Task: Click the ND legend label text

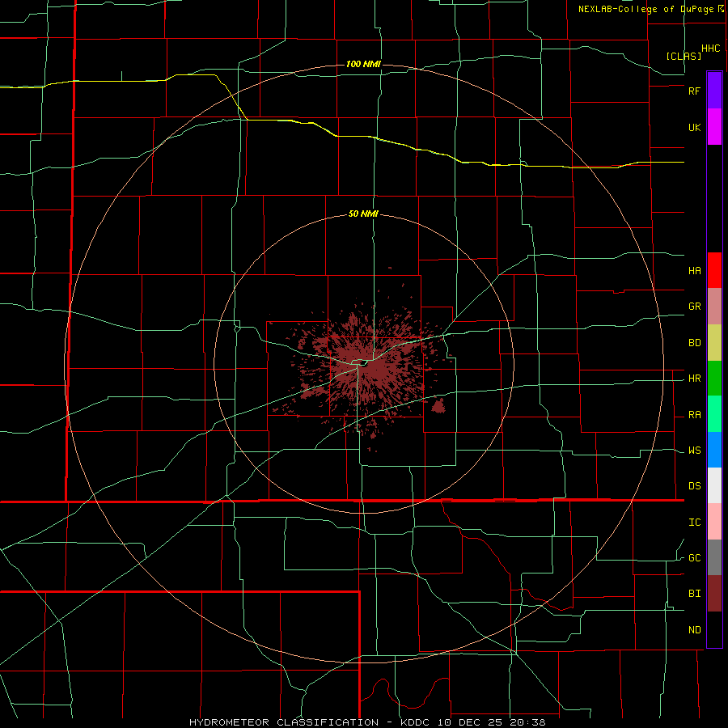Action: point(695,630)
